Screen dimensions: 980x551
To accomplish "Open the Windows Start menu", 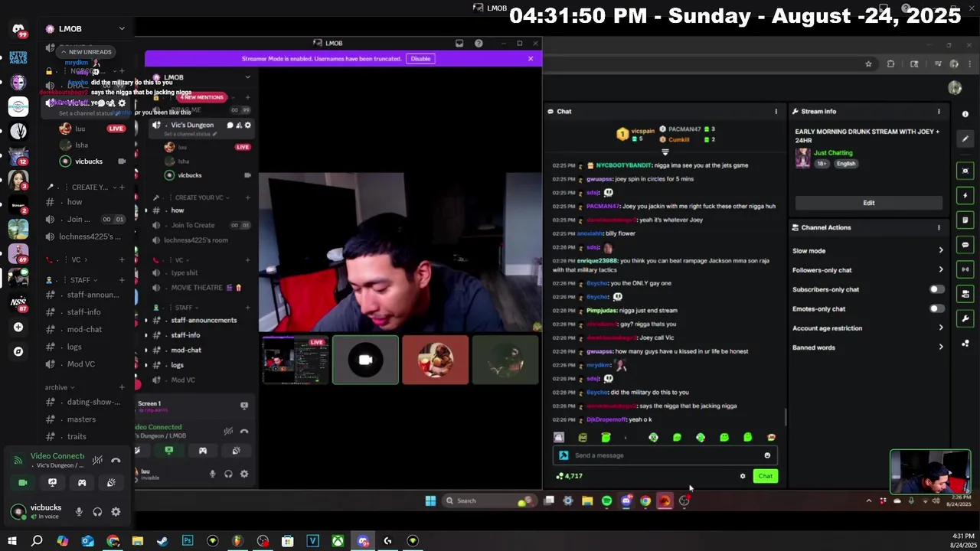I will click(11, 541).
